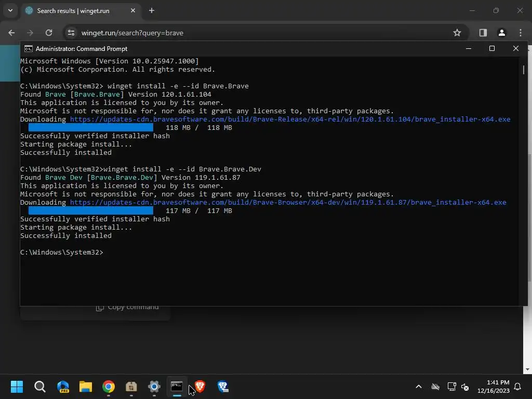This screenshot has height=399, width=532.
Task: Switch to Google Chrome on taskbar
Action: tap(109, 387)
